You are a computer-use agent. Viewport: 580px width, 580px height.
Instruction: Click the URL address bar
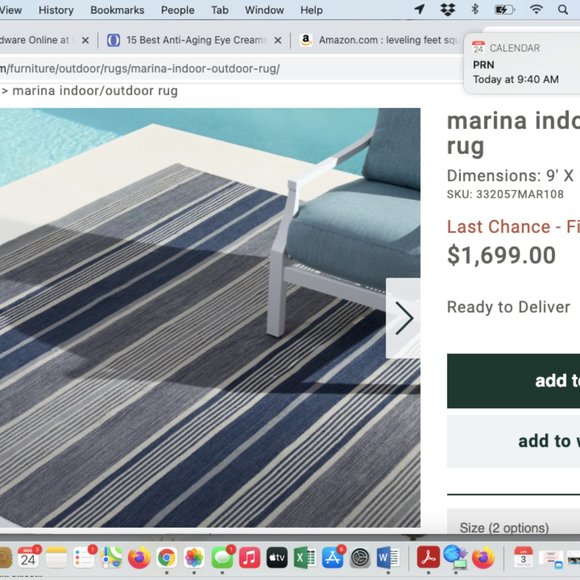(229, 69)
